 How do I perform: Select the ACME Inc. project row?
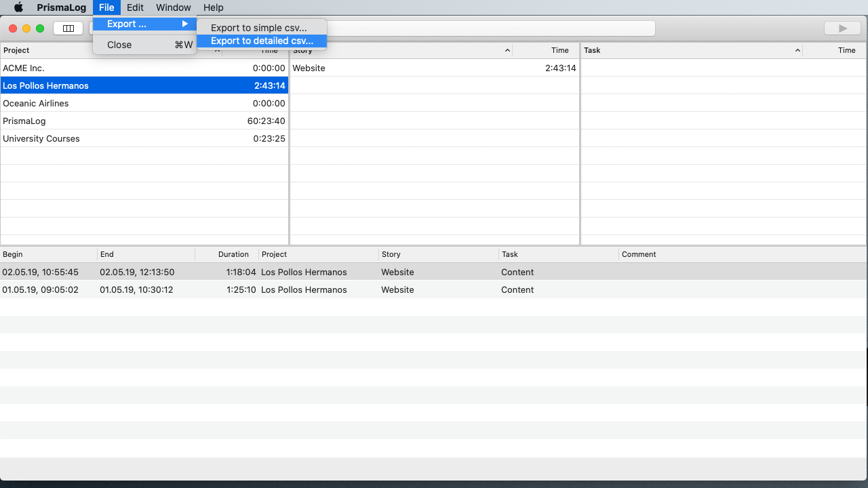click(144, 68)
